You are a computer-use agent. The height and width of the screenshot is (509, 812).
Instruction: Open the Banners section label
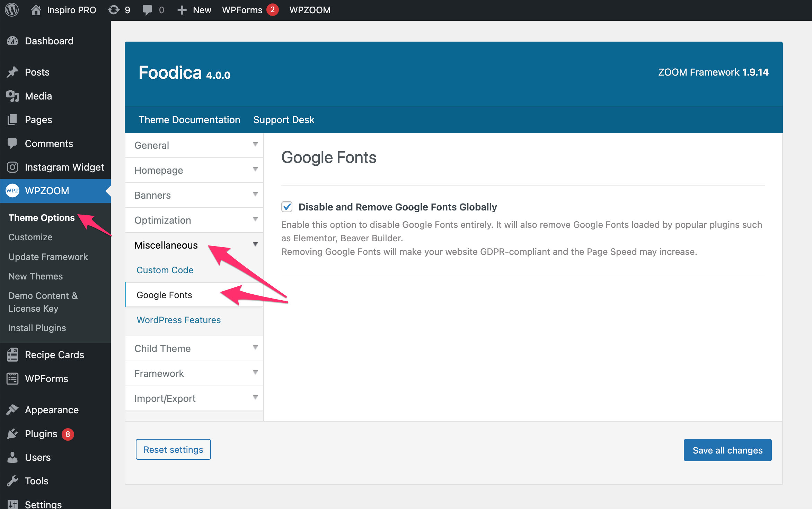pyautogui.click(x=152, y=195)
